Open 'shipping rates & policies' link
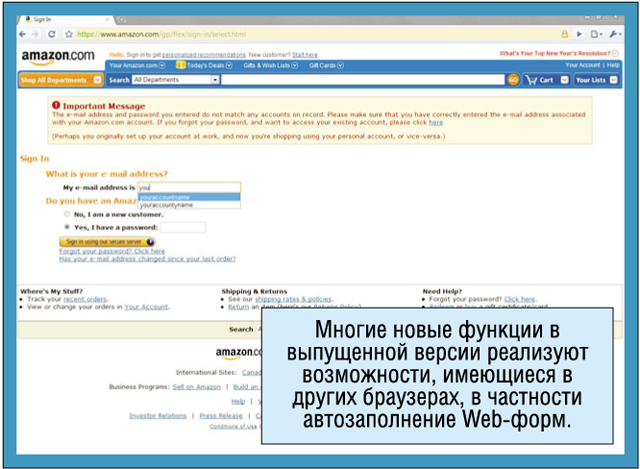This screenshot has height=469, width=640. [x=293, y=299]
